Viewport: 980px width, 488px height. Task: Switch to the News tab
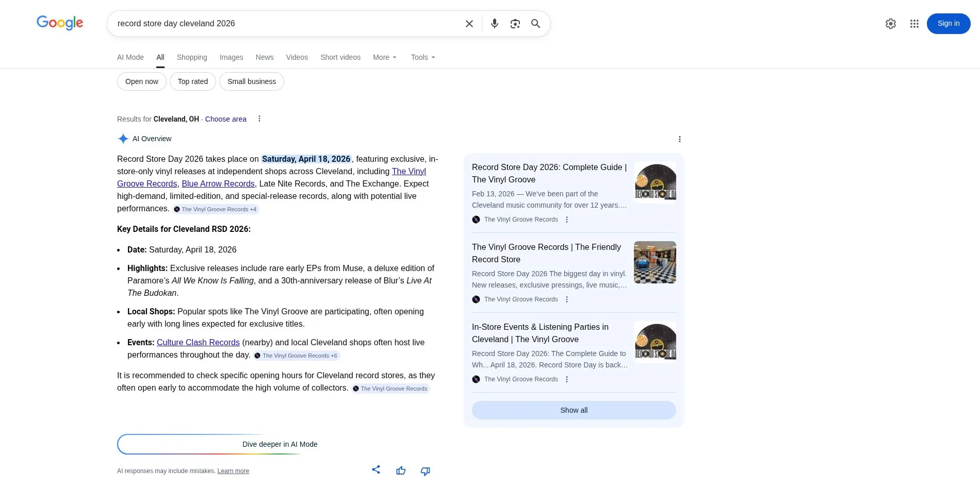[x=265, y=57]
